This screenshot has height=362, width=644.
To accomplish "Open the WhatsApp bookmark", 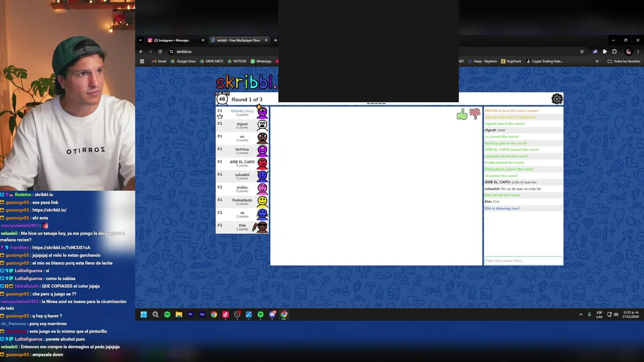I will tap(261, 61).
